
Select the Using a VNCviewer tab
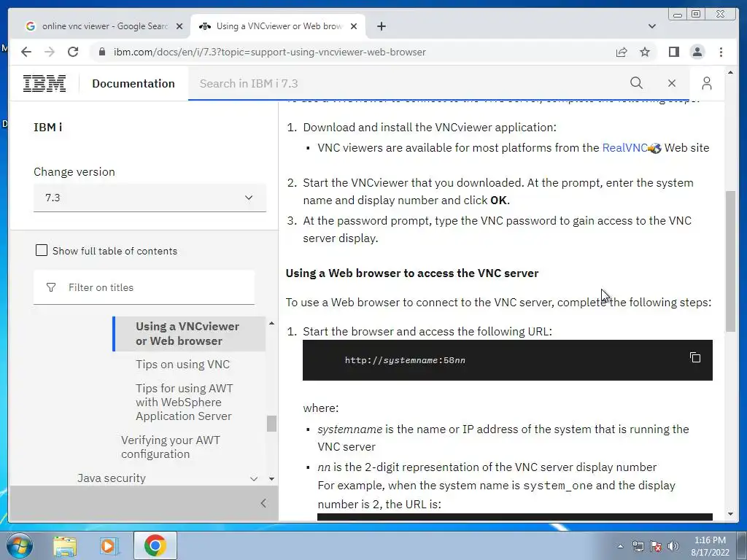pos(278,27)
